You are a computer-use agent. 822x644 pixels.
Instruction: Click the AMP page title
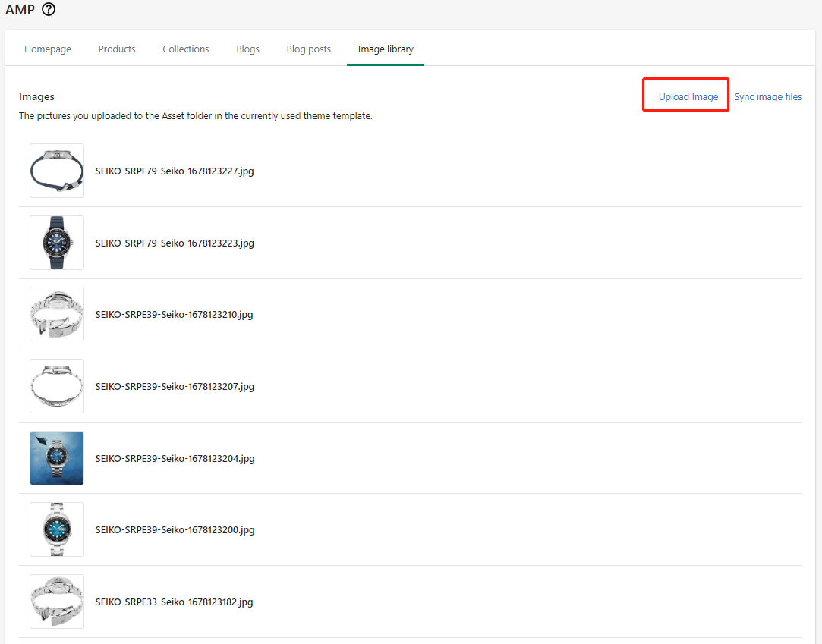tap(20, 9)
